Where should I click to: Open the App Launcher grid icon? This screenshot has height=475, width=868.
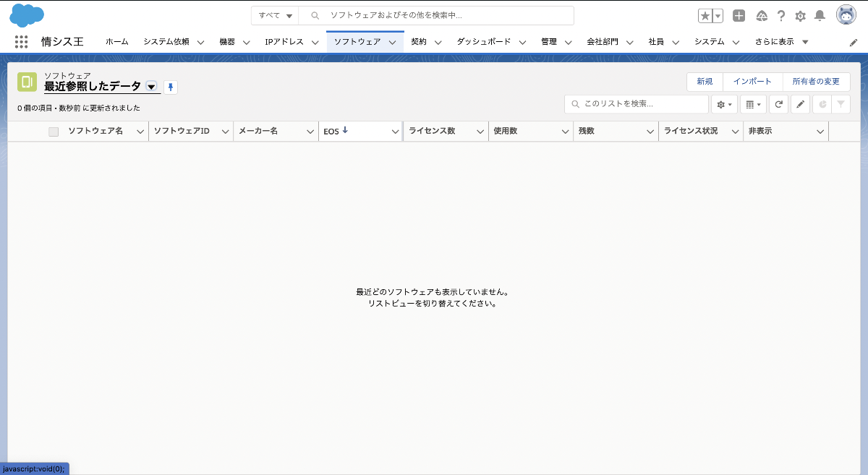(21, 42)
